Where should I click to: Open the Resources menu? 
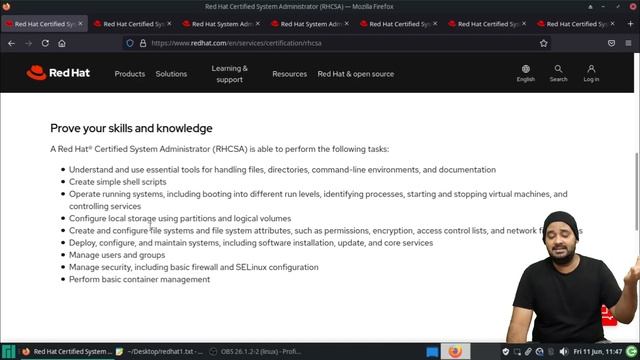pyautogui.click(x=289, y=74)
